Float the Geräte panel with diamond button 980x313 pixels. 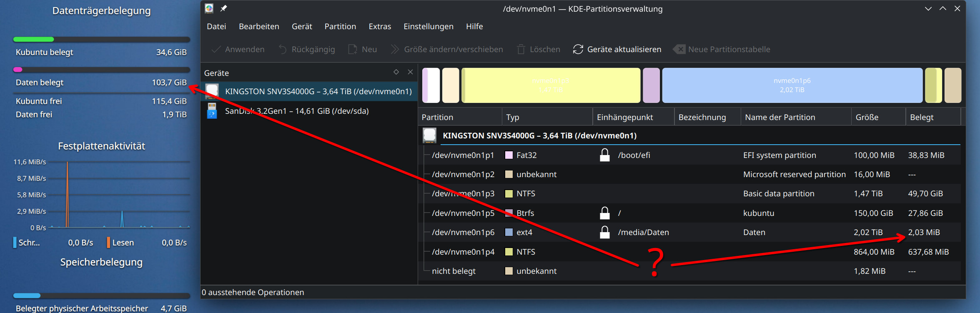tap(396, 72)
